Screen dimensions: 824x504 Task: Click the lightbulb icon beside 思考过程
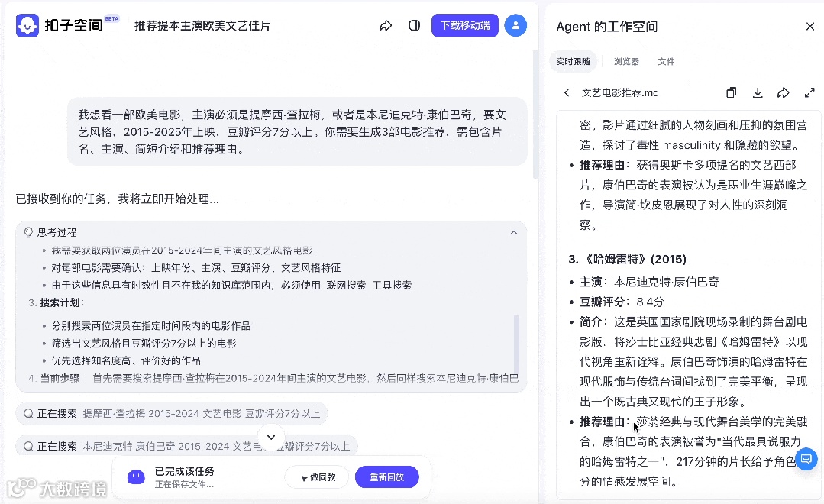click(x=29, y=232)
